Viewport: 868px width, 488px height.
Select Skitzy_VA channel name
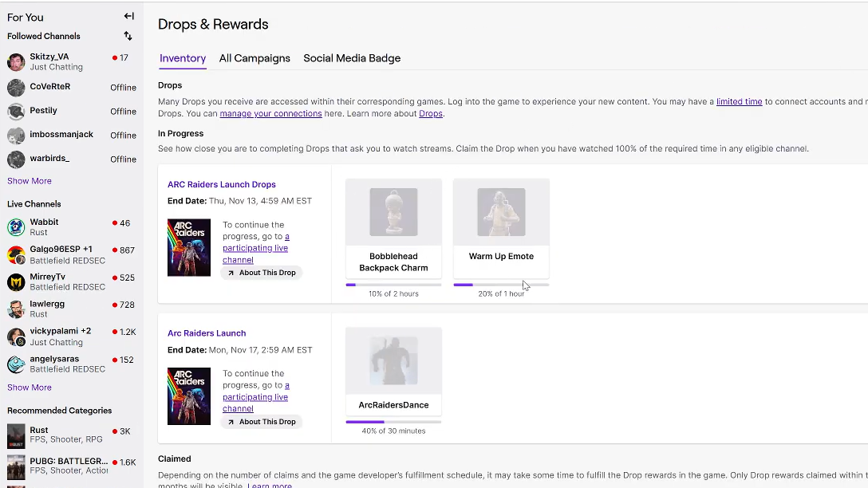tap(49, 57)
